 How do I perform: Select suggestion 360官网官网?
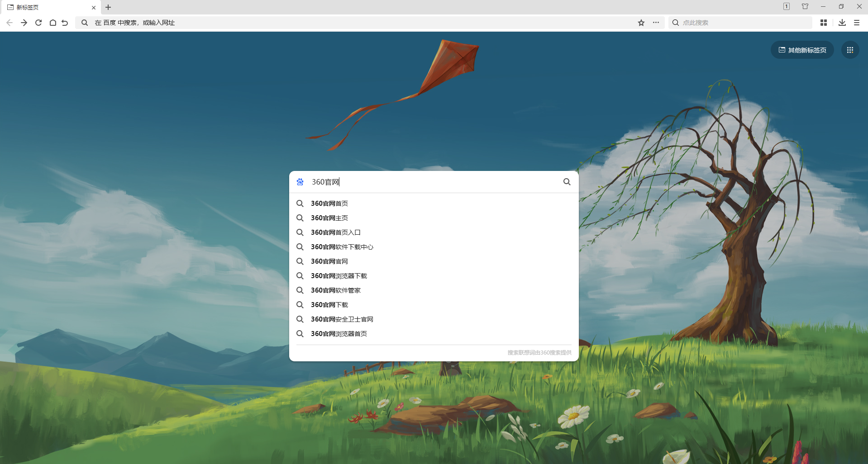tap(434, 261)
